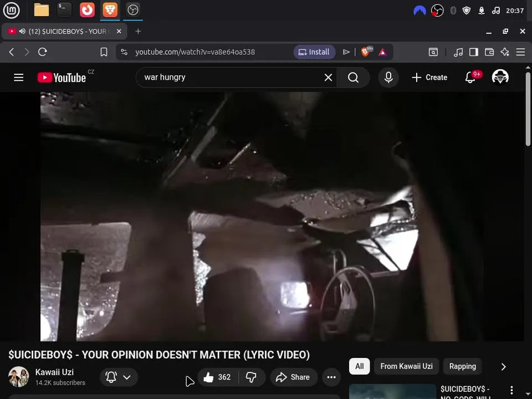532x399 pixels.
Task: Dislike the video
Action: click(x=252, y=377)
